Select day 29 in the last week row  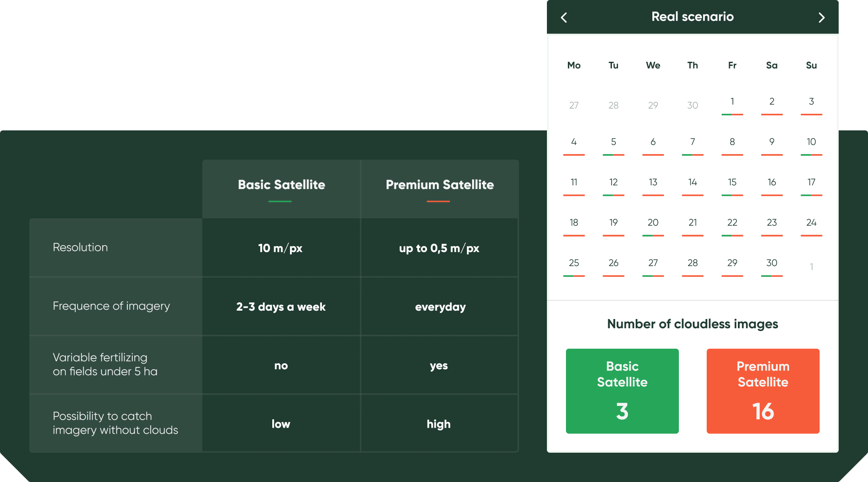[732, 267]
